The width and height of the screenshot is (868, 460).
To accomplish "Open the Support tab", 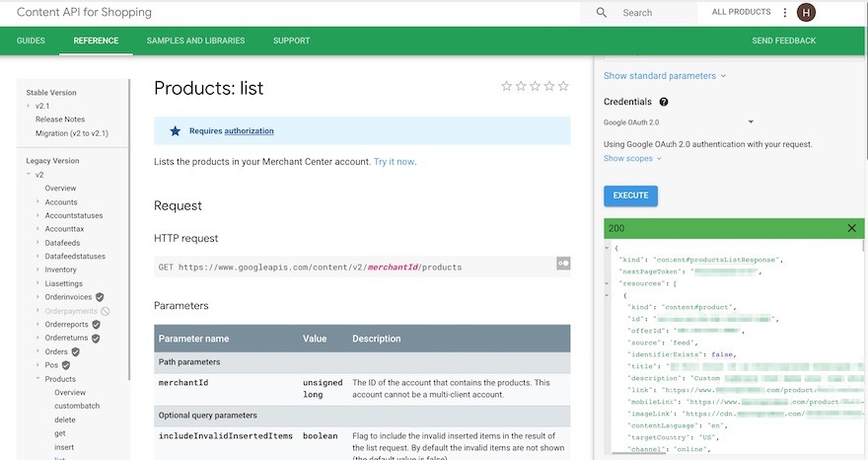I will coord(291,40).
